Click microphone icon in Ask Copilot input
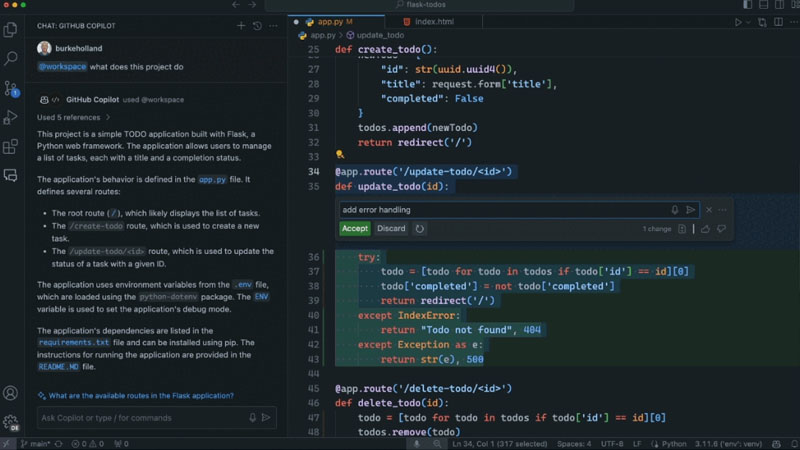Image resolution: width=800 pixels, height=450 pixels. [x=253, y=417]
